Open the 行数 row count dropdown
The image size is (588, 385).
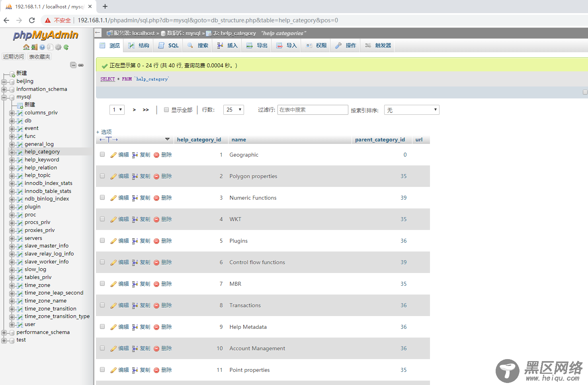coord(234,110)
